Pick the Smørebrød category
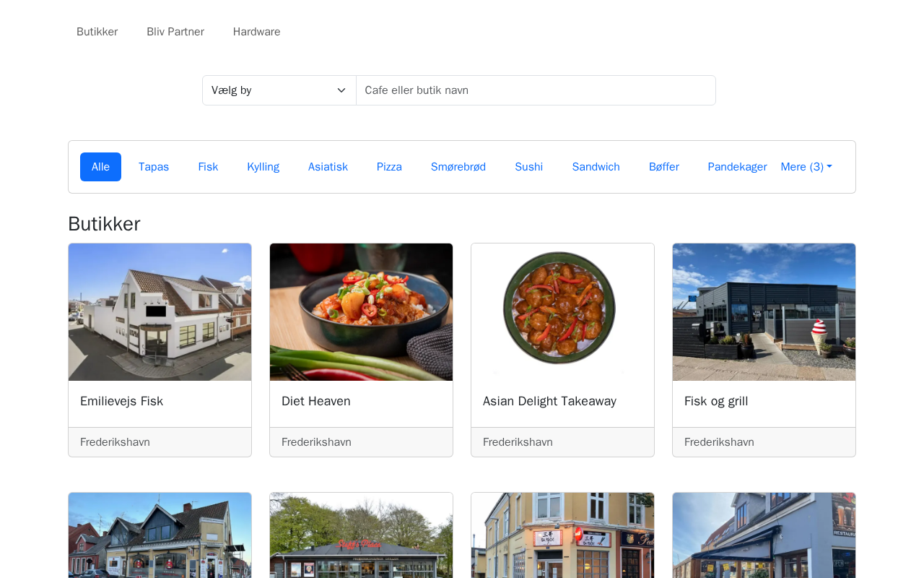Viewport: 924px width, 578px height. click(x=458, y=167)
